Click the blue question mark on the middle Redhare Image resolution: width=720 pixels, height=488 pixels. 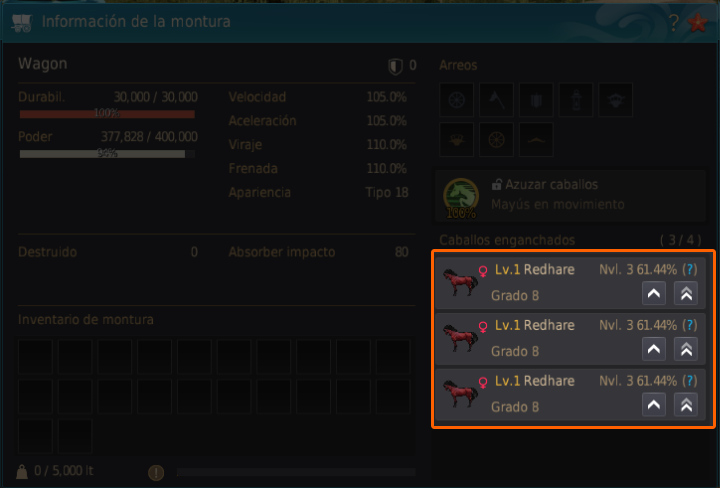pyautogui.click(x=690, y=325)
